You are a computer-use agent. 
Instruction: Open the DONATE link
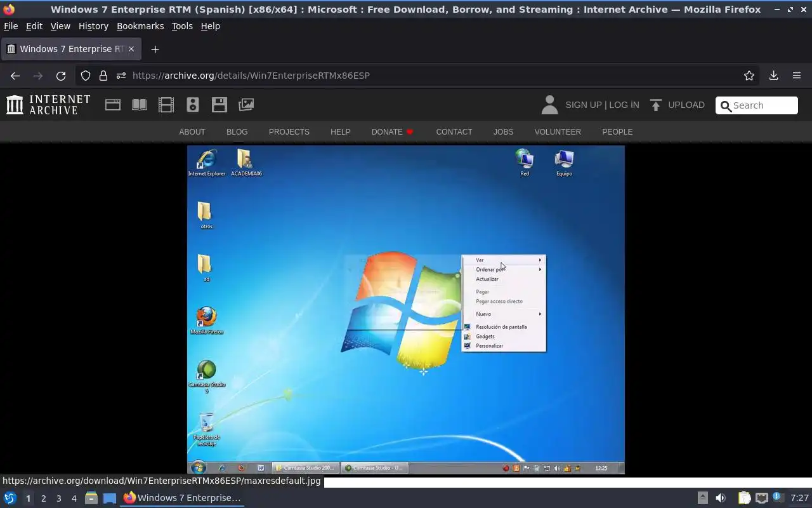[x=392, y=132]
